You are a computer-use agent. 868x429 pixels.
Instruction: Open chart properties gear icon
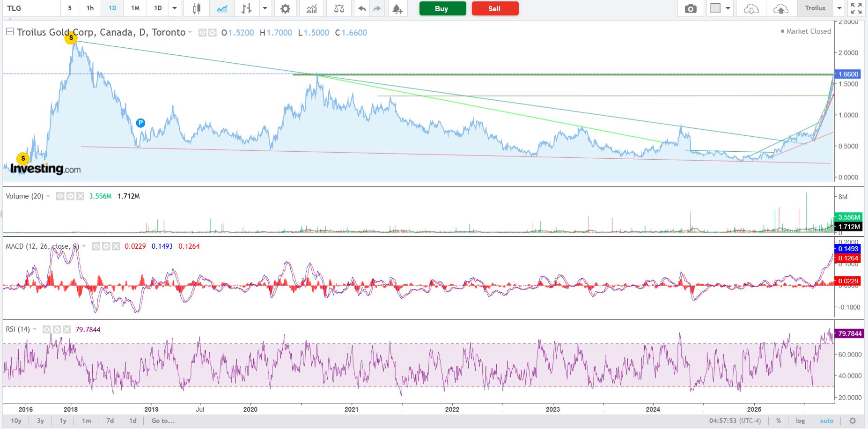point(285,8)
